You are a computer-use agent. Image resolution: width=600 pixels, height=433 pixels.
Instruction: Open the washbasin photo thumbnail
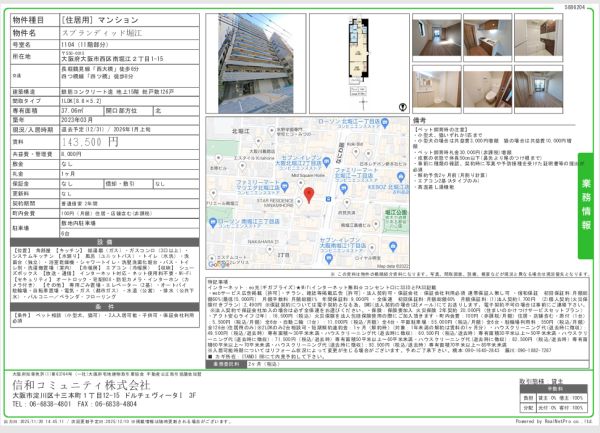(x=437, y=89)
